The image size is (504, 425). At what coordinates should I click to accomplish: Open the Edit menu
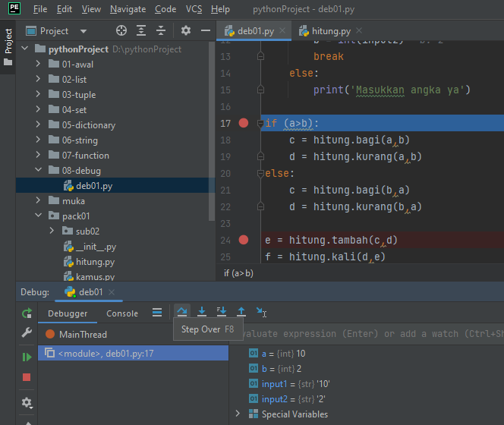click(65, 9)
